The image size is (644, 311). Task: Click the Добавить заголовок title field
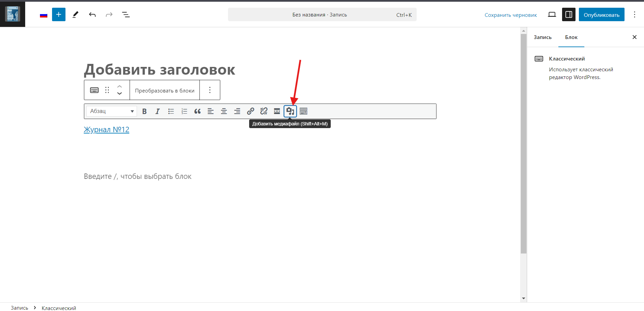pyautogui.click(x=159, y=70)
